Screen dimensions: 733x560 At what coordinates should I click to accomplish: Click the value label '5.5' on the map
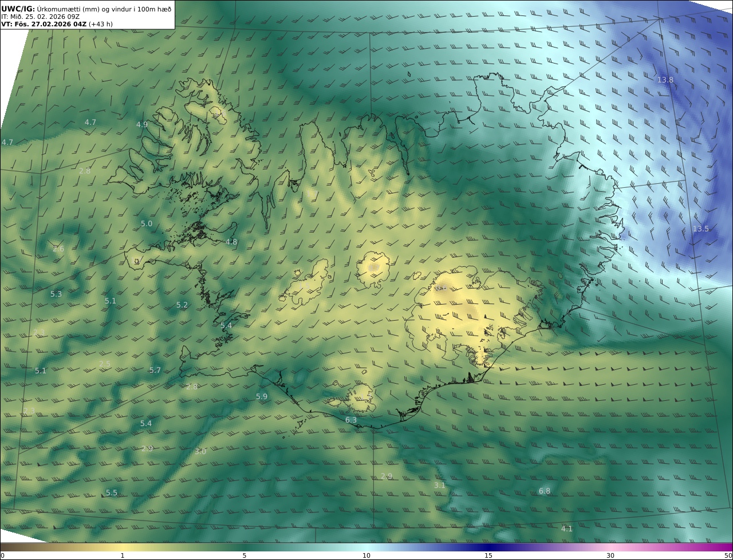111,492
